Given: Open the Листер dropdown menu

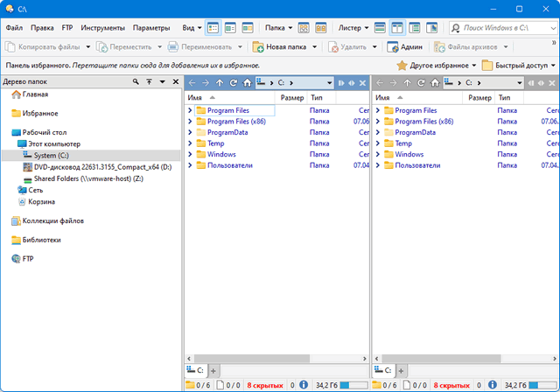Looking at the screenshot, I should click(x=353, y=27).
